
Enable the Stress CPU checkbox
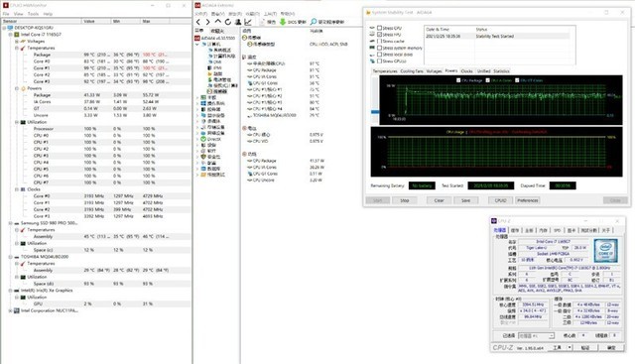pos(379,28)
